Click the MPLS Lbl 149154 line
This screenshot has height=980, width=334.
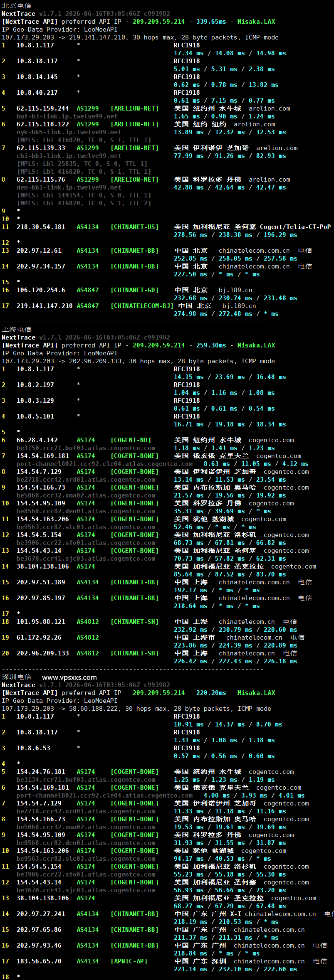(84, 195)
